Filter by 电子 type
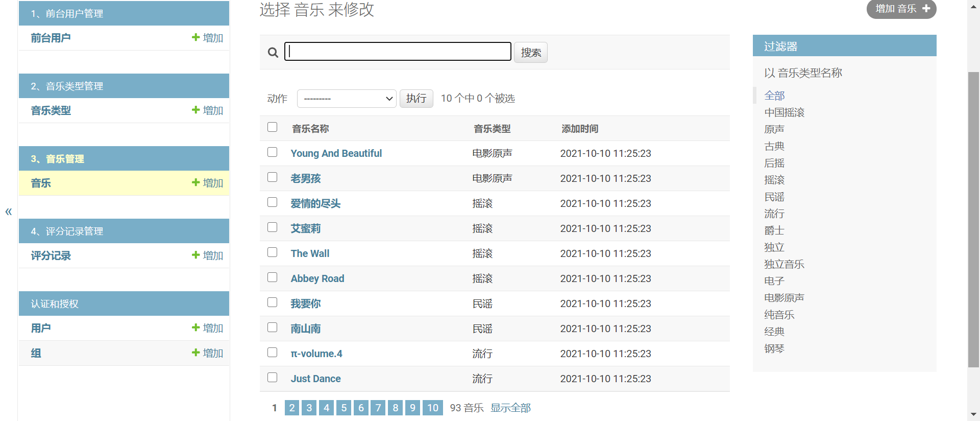 pos(774,281)
